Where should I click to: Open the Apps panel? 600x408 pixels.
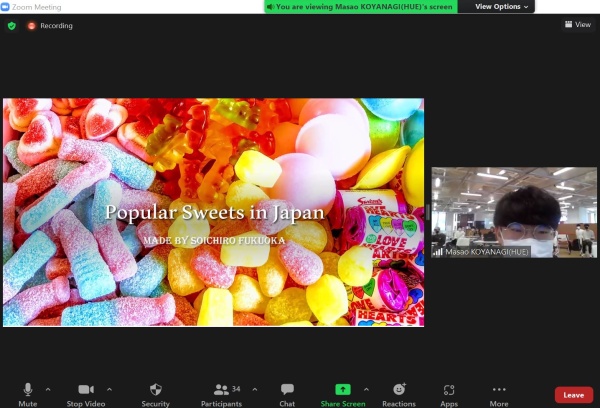pos(449,394)
